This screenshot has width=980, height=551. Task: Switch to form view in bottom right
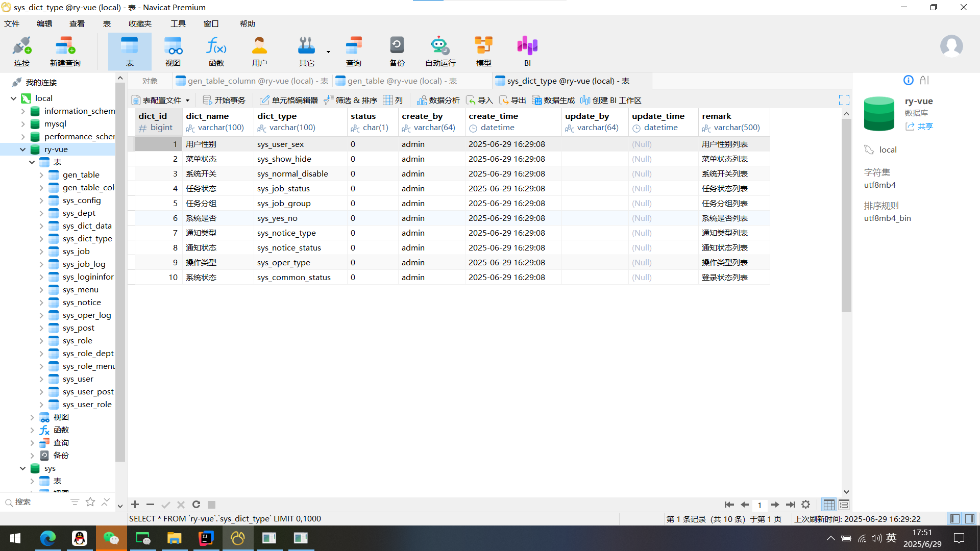844,505
